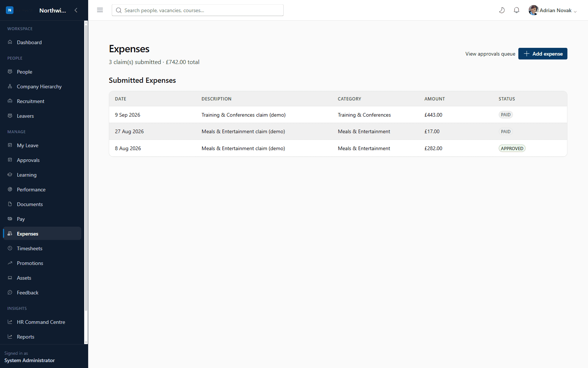Viewport: 588px width, 368px height.
Task: Open Expenses menu item
Action: point(42,234)
